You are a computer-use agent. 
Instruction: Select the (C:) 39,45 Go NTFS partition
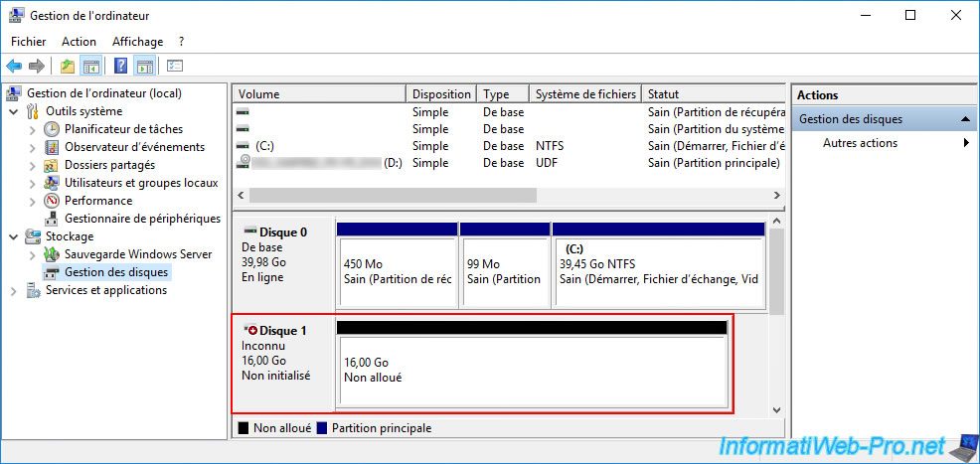coord(657,271)
